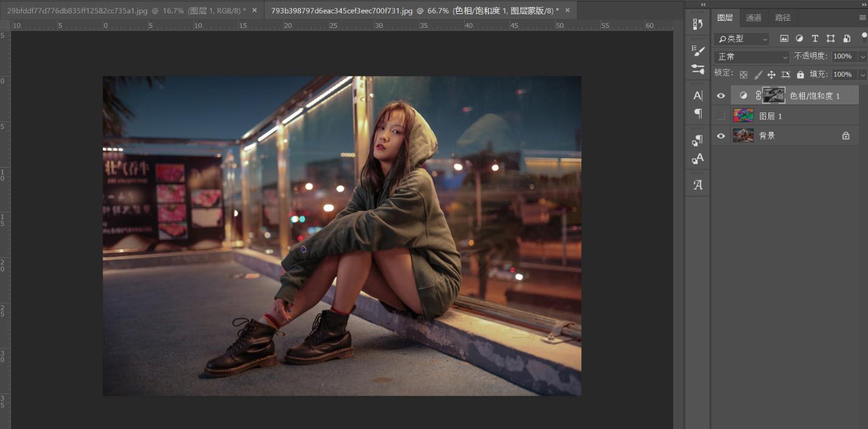Open the Character panel

pos(697,94)
